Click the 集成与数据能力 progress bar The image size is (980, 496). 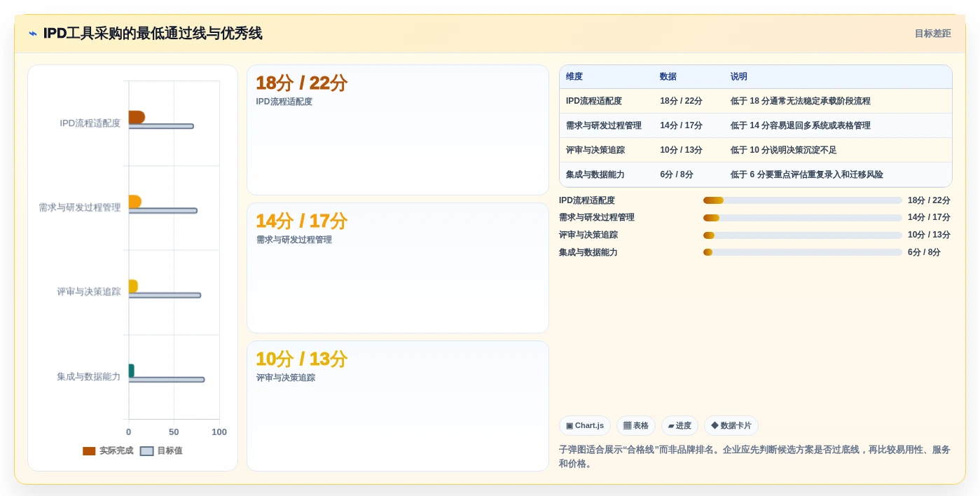pos(803,252)
